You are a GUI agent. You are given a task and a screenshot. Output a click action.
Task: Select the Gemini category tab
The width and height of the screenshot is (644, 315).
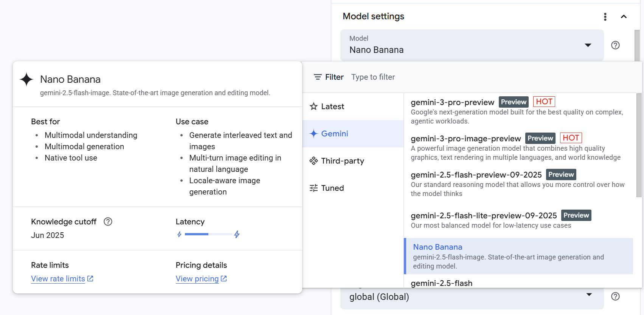[334, 134]
